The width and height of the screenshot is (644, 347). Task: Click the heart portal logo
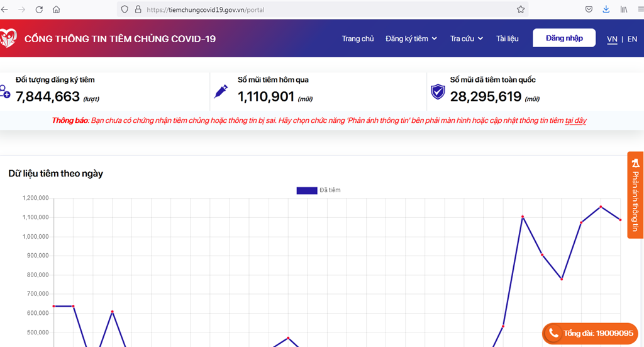coord(8,38)
